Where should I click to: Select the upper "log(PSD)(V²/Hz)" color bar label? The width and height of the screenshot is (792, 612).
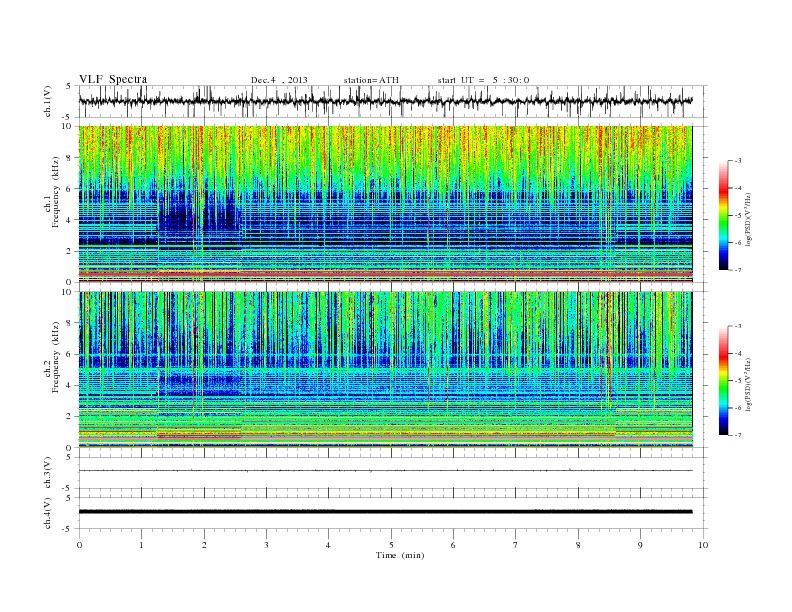(748, 220)
